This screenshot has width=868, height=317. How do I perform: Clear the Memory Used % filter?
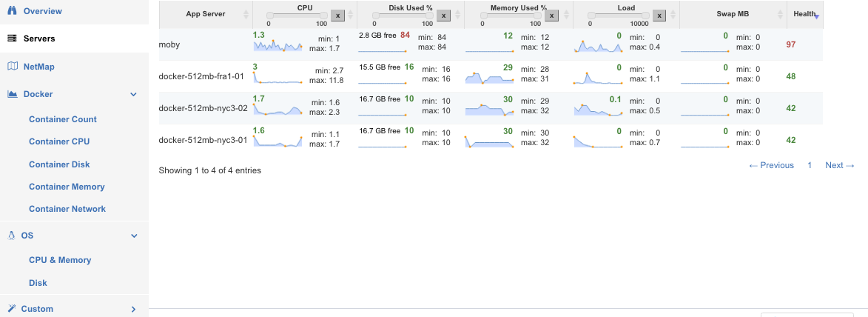point(551,16)
